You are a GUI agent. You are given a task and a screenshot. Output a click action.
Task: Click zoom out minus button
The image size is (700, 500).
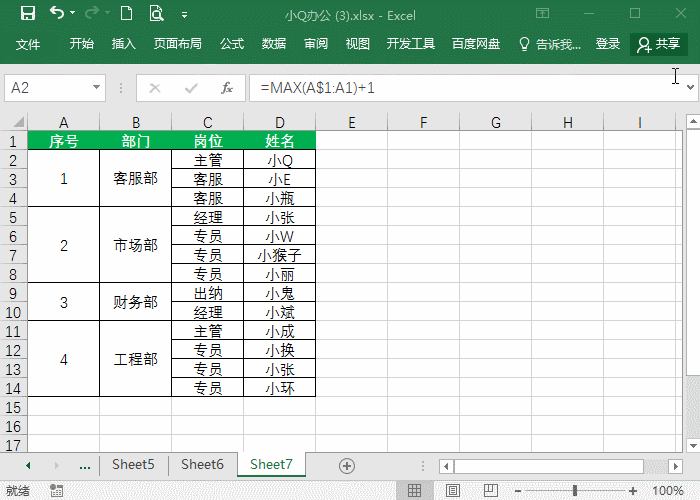(x=517, y=491)
